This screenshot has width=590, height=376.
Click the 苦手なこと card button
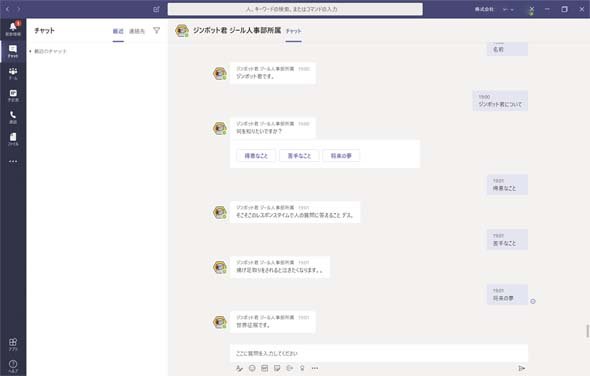(300, 155)
